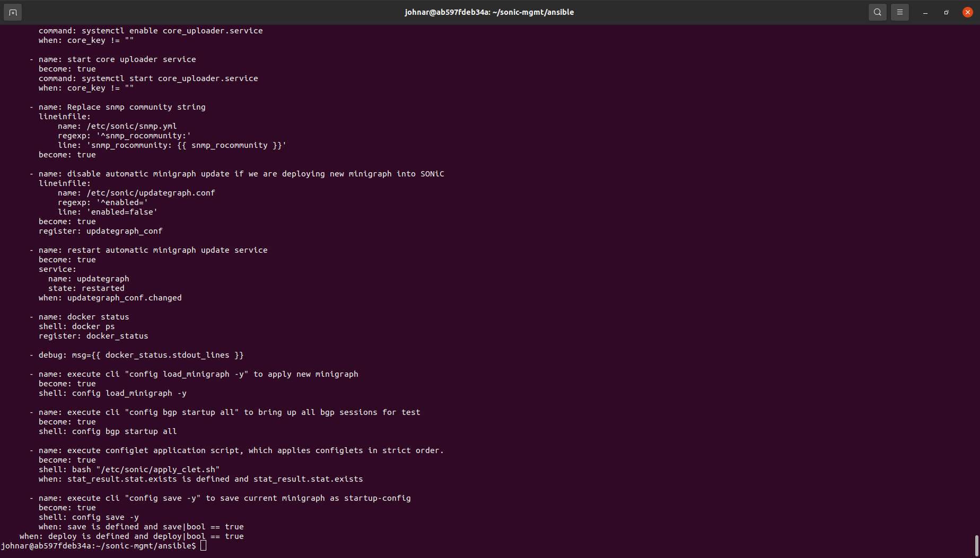Click 'when: save is defined and save|bool == true'
980x558 pixels.
click(141, 527)
